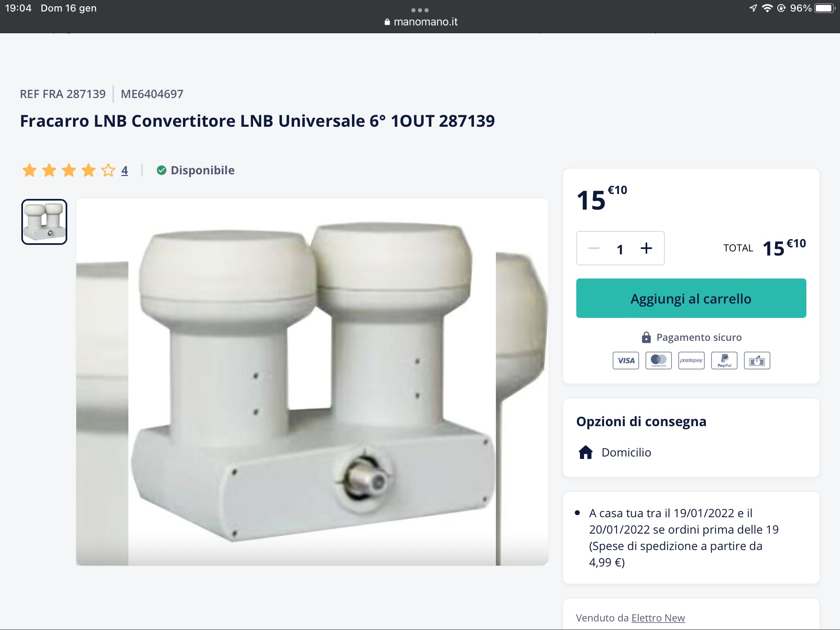Tap the 19:04 clock in status bar
This screenshot has height=630, width=840.
tap(18, 8)
